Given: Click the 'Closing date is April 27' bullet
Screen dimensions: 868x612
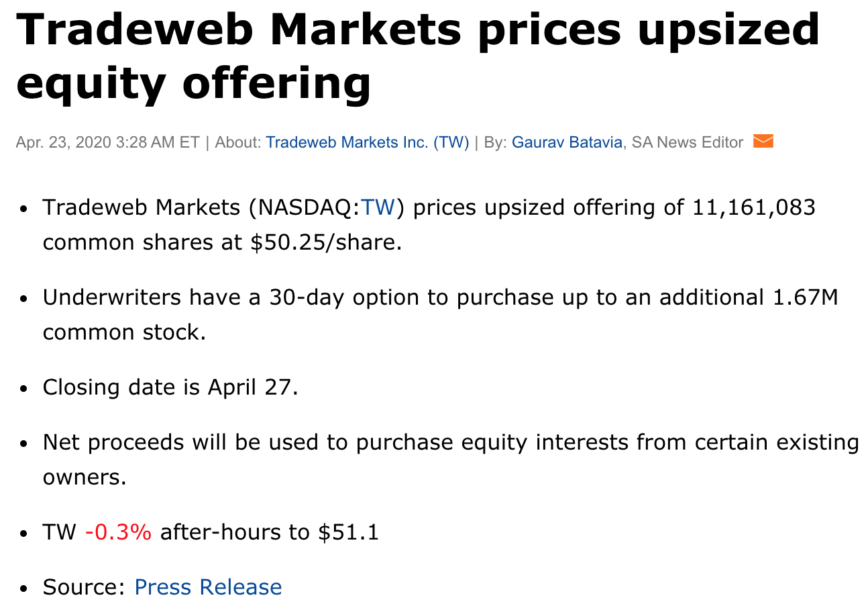Looking at the screenshot, I should click(x=170, y=387).
